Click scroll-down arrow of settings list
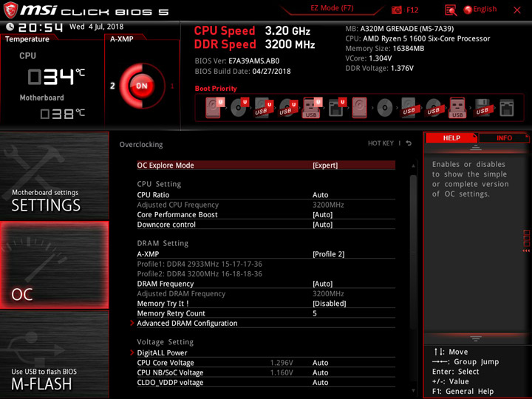 point(413,391)
